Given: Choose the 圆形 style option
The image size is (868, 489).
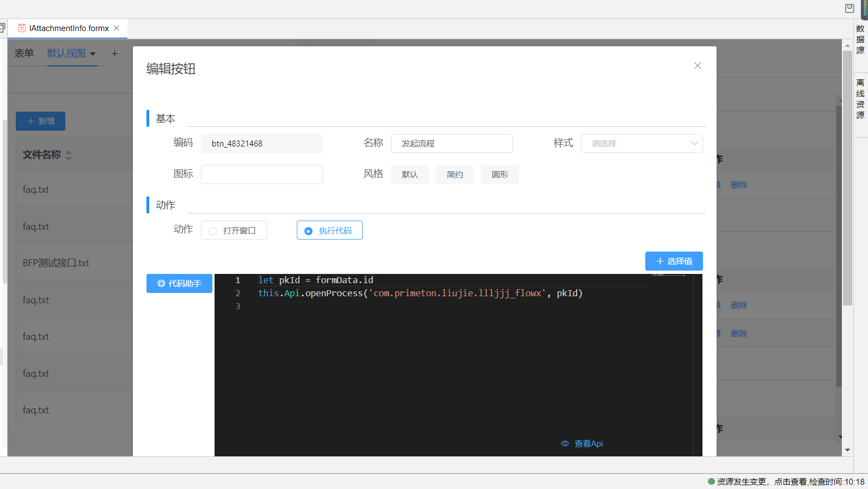Looking at the screenshot, I should coord(499,175).
